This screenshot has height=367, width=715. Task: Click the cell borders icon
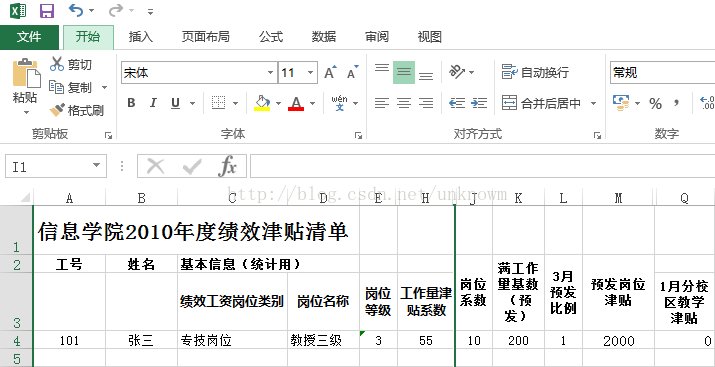[219, 103]
